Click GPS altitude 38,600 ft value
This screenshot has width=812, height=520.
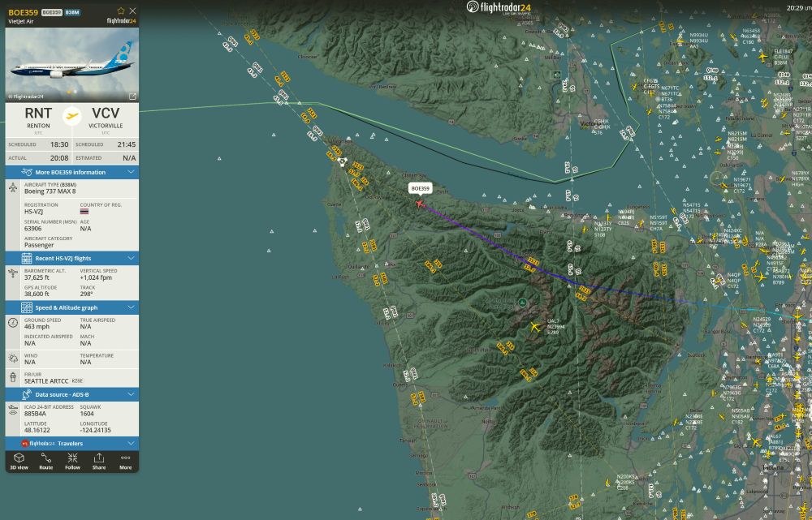(x=37, y=294)
